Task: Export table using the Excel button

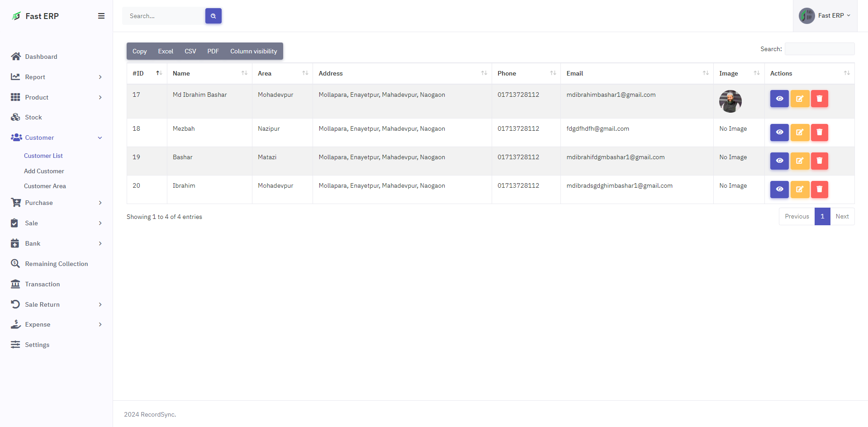Action: [165, 51]
